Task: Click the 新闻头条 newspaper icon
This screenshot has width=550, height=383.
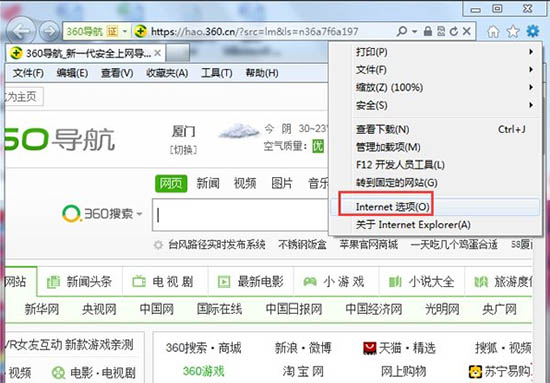Action: click(53, 282)
